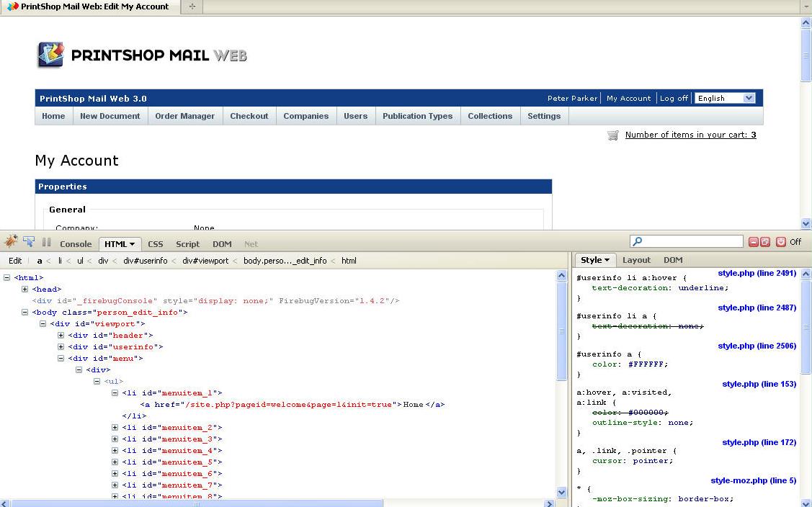Viewport: 812px width, 507px height.
Task: Expand the menuitem_7 node
Action: click(115, 485)
